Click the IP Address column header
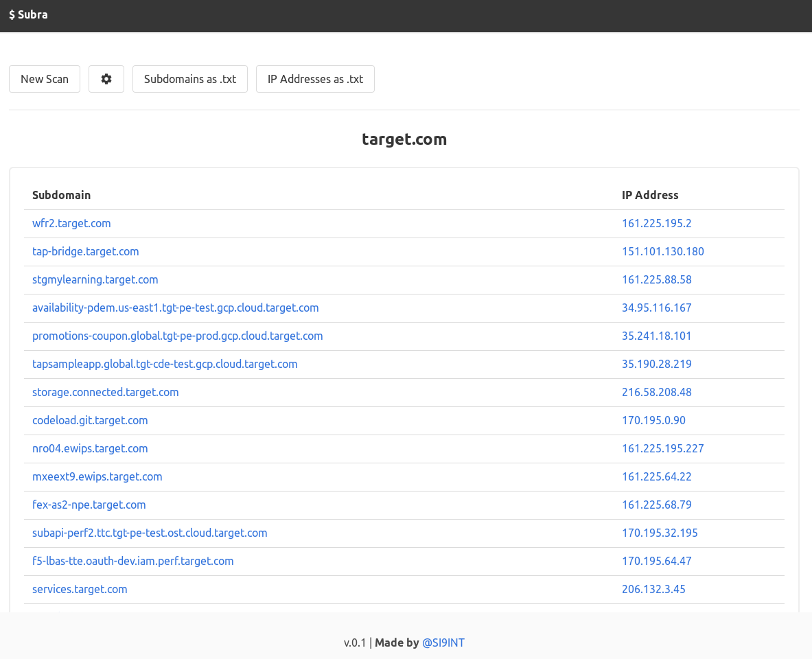 [650, 196]
